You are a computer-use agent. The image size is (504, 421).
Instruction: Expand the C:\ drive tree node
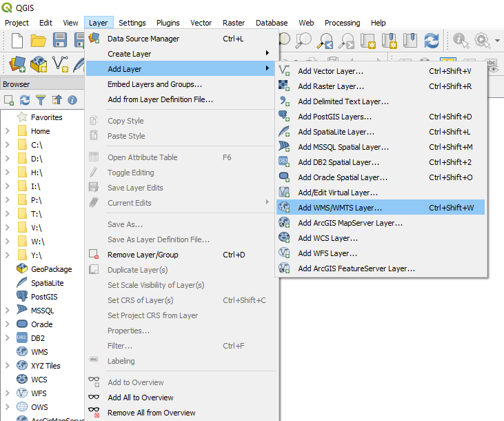pos(7,145)
